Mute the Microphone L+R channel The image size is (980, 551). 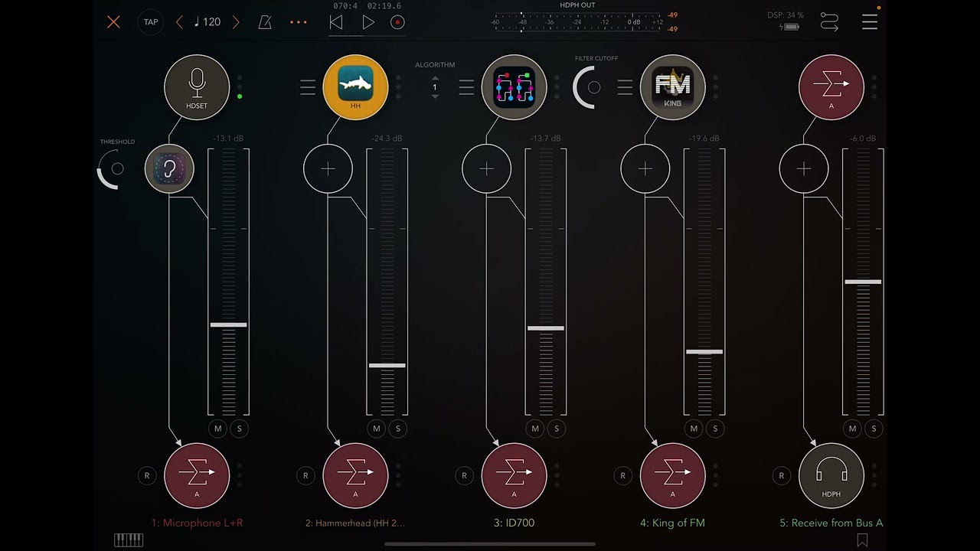point(217,429)
